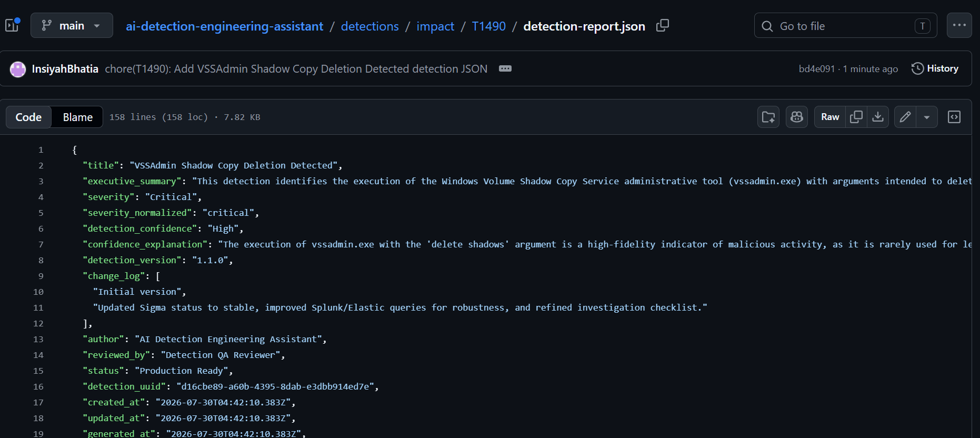This screenshot has width=980, height=438.
Task: Select line number 13 for author
Action: (x=38, y=340)
